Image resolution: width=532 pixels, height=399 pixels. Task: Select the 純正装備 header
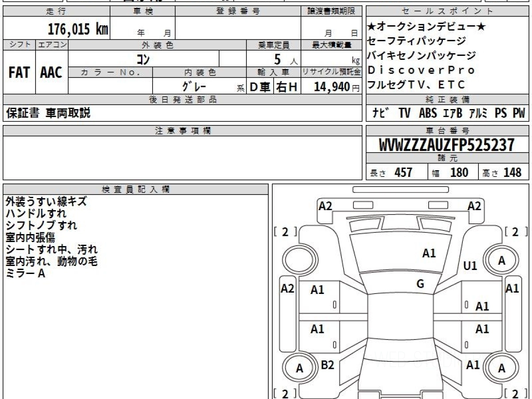[448, 99]
